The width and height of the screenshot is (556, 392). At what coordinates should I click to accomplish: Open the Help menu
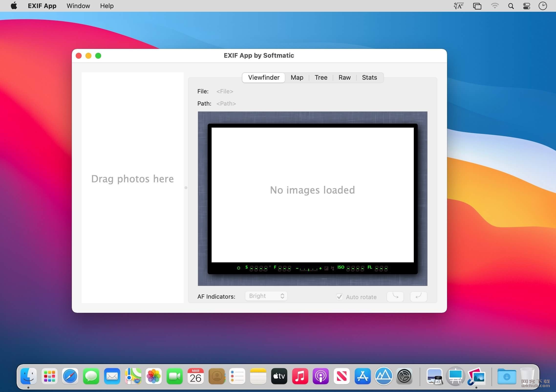click(107, 6)
